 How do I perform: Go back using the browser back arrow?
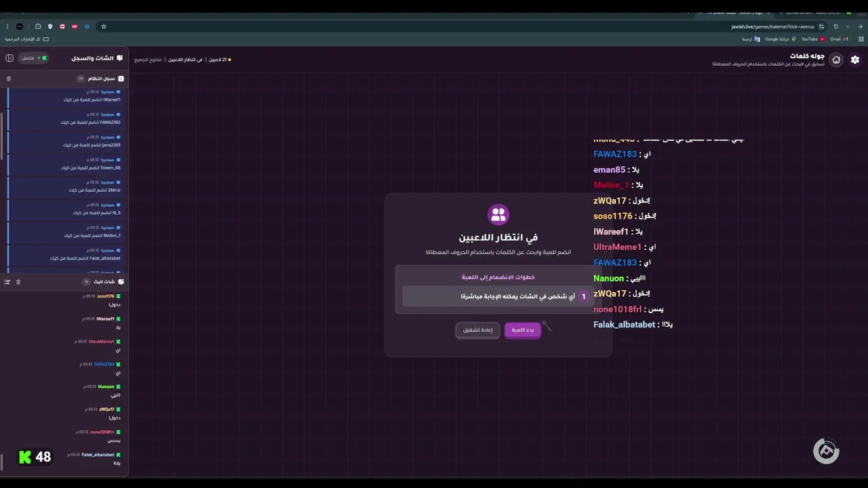click(859, 26)
